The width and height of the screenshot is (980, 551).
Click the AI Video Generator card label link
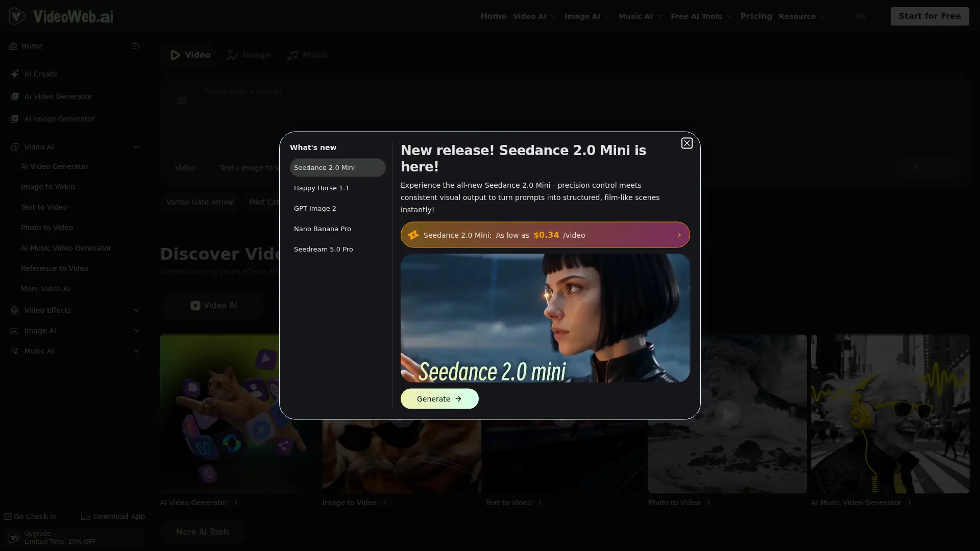click(x=199, y=503)
